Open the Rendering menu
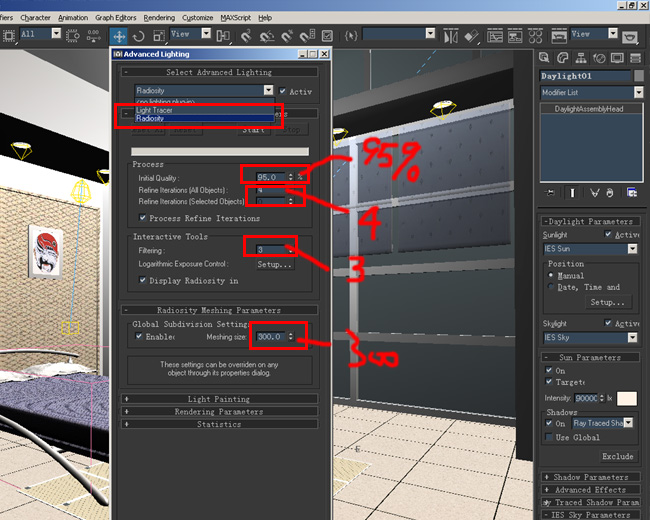The height and width of the screenshot is (520, 650). pyautogui.click(x=159, y=18)
